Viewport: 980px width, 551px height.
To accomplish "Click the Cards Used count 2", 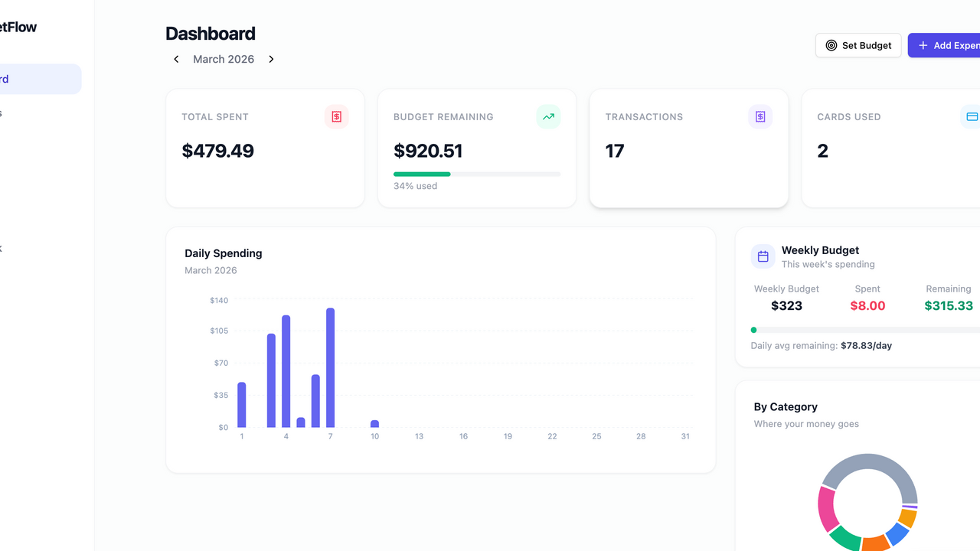I will tap(823, 151).
